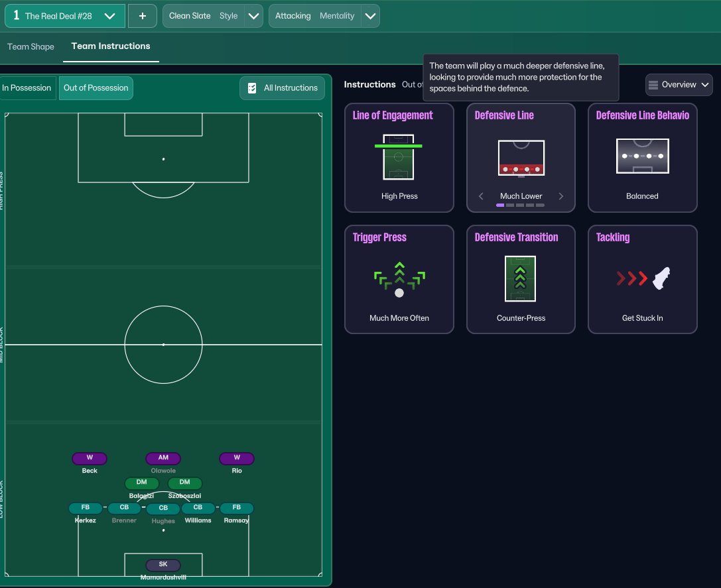Viewport: 721px width, 588px height.
Task: Open the Team Instructions tab
Action: (x=111, y=46)
